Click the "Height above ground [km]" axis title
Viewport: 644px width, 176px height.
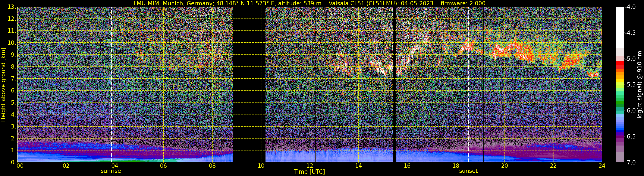(3, 84)
